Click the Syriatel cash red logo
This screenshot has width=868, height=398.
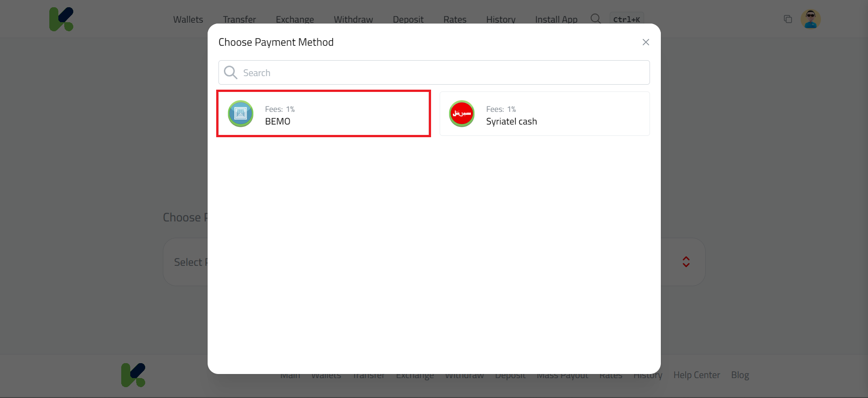(x=462, y=114)
